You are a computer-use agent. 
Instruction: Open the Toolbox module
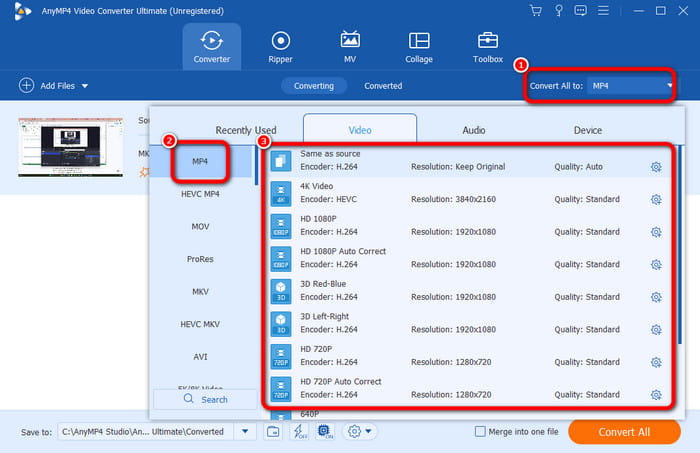point(488,47)
